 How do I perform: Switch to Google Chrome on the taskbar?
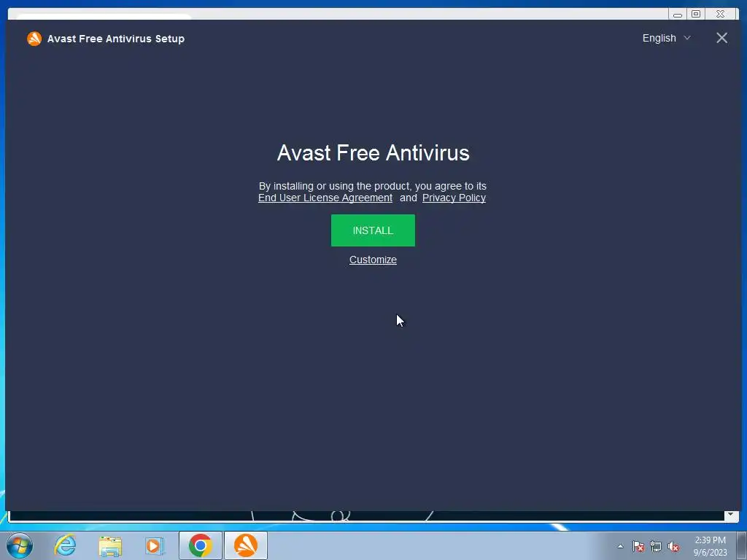click(x=200, y=545)
